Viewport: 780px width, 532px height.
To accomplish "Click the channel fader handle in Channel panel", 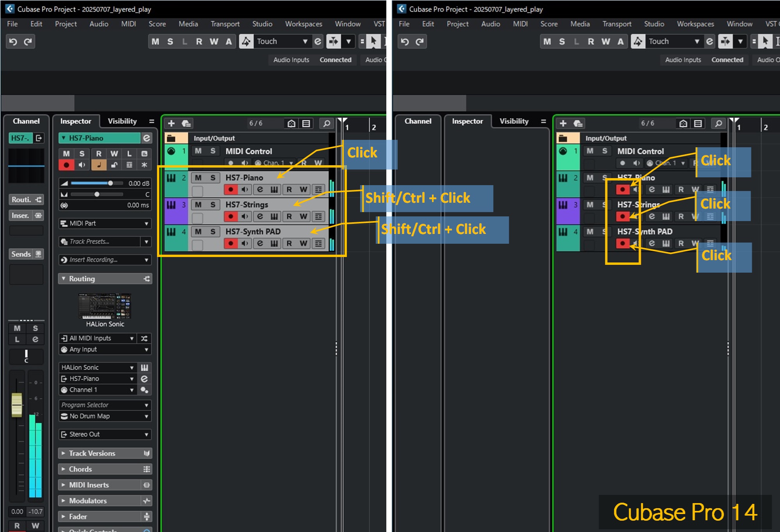I will point(17,405).
